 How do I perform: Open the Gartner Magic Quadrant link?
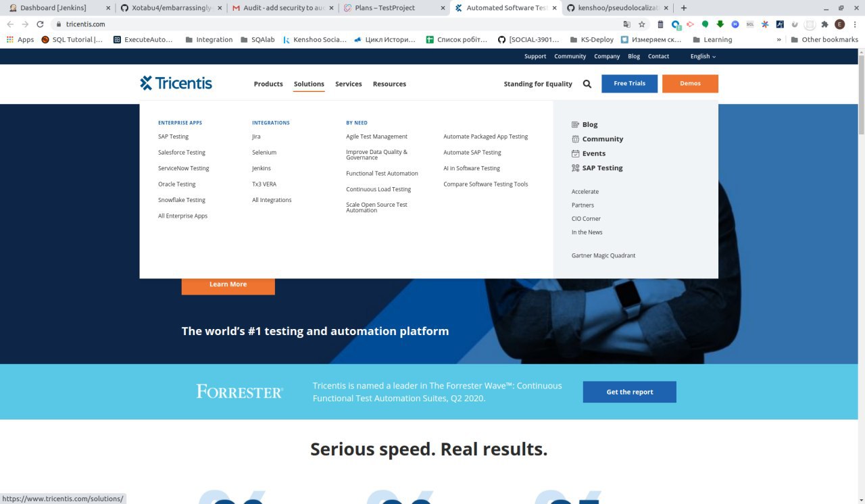pyautogui.click(x=603, y=255)
